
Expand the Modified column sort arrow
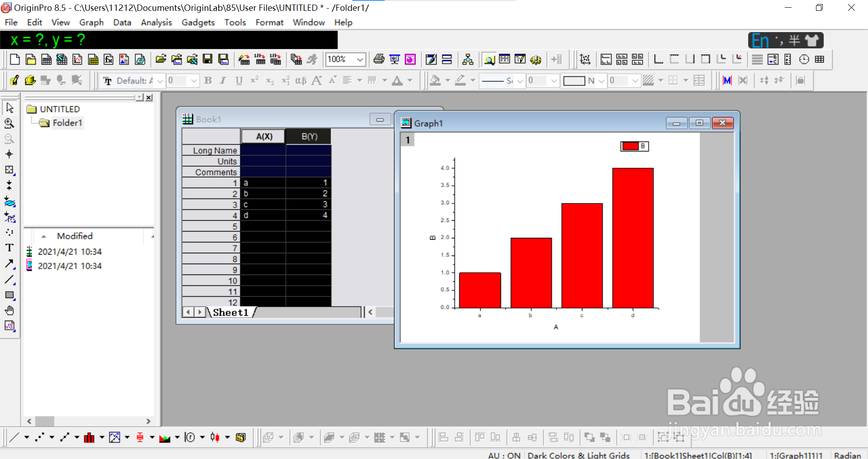43,237
